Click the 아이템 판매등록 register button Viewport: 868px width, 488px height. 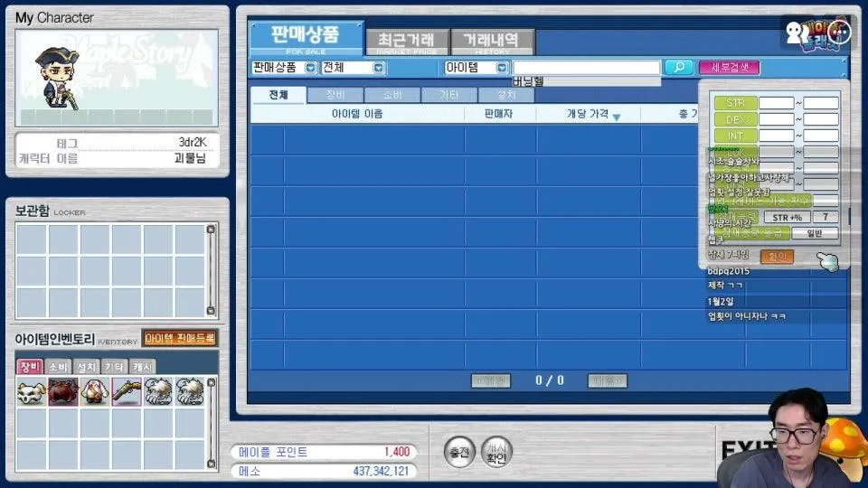(179, 339)
